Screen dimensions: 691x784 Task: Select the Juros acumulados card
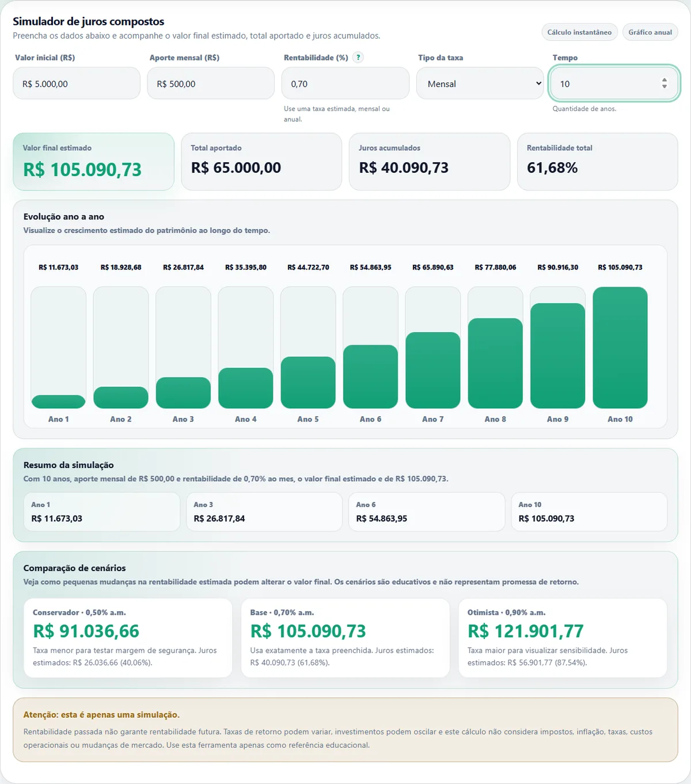(x=430, y=162)
